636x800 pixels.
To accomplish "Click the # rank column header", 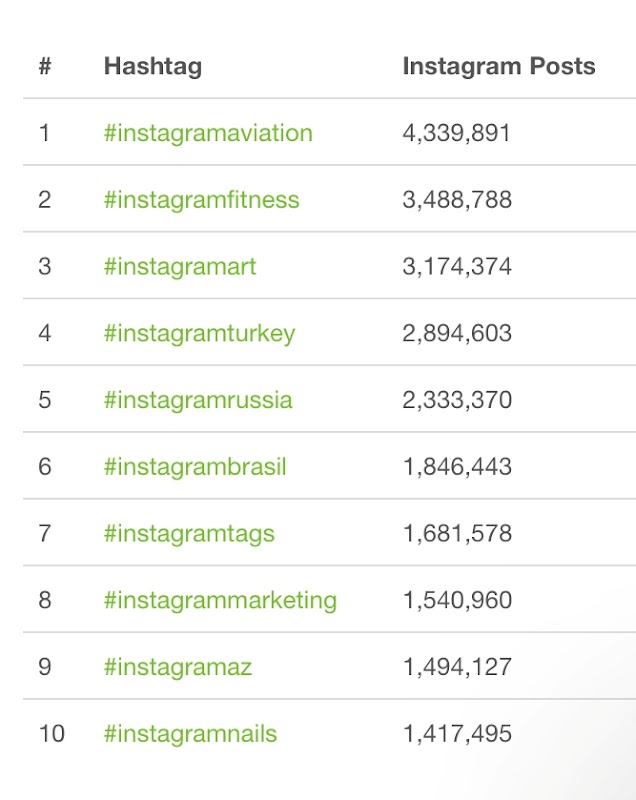I will click(45, 67).
